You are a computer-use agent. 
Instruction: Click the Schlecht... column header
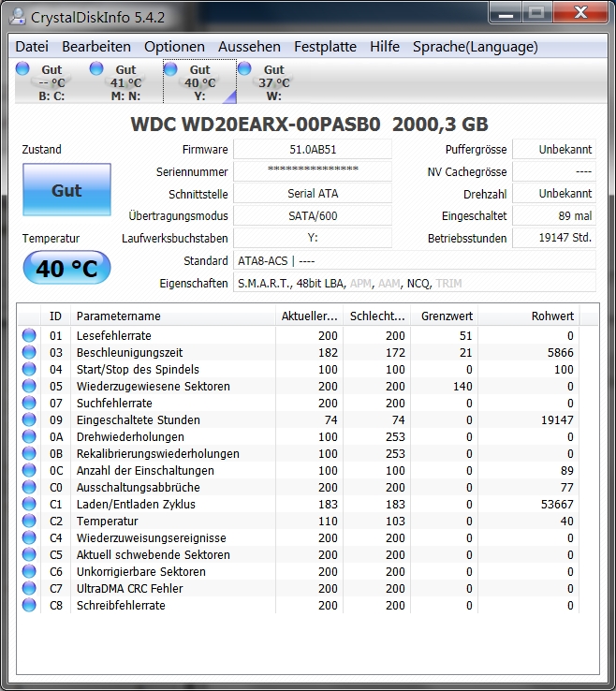tap(376, 316)
